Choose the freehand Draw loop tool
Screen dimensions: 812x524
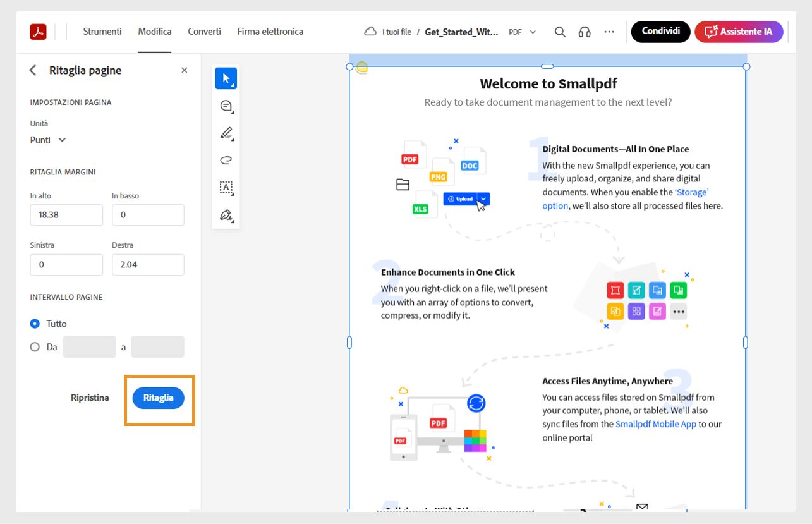(x=226, y=161)
